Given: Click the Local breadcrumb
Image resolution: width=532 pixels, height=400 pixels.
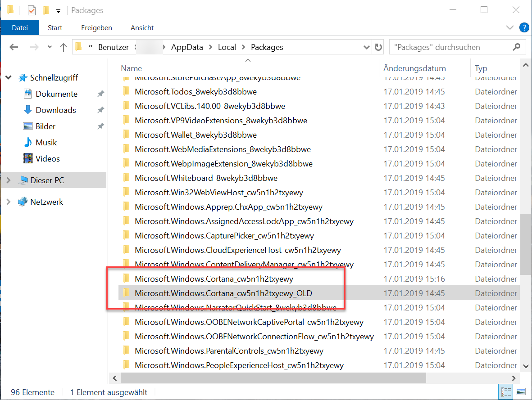Looking at the screenshot, I should click(x=227, y=47).
